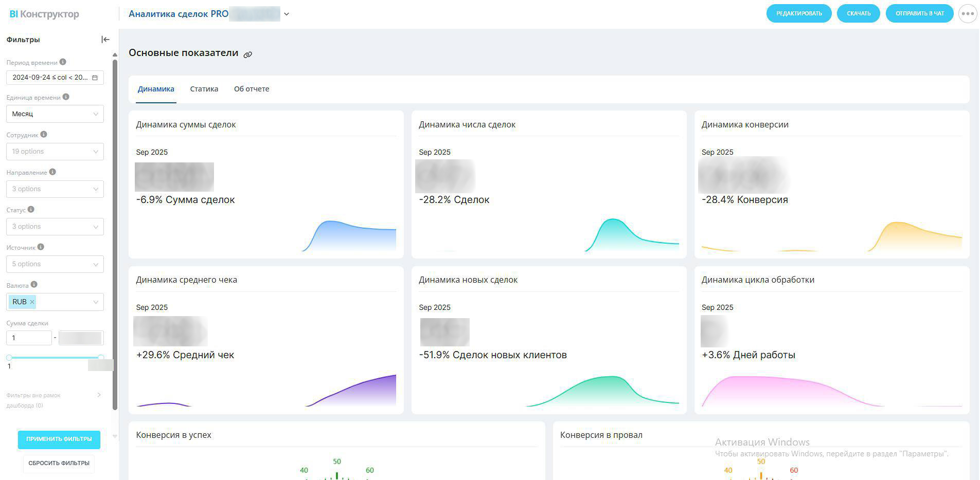Image resolution: width=980 pixels, height=480 pixels.
Task: Click the minimum Сумма сделки input field
Action: coord(29,338)
